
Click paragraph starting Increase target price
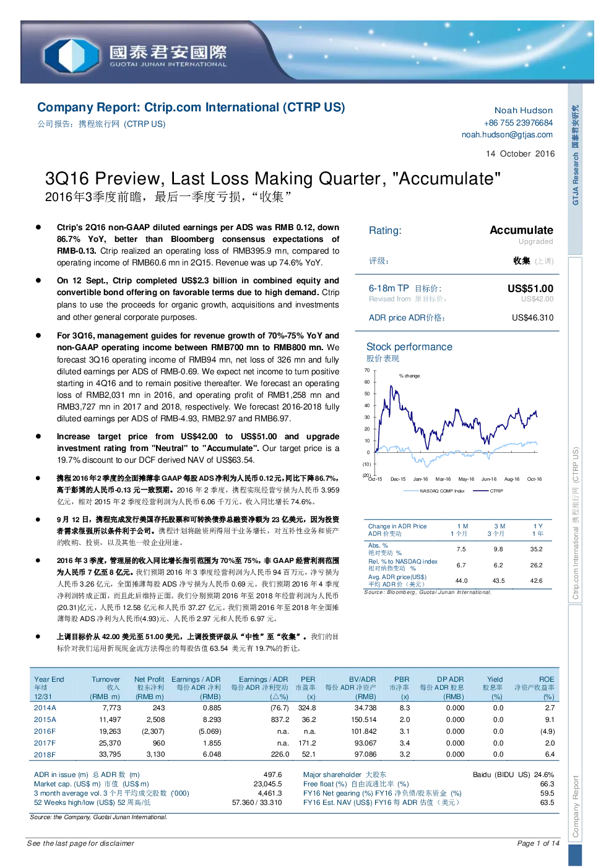(x=198, y=448)
